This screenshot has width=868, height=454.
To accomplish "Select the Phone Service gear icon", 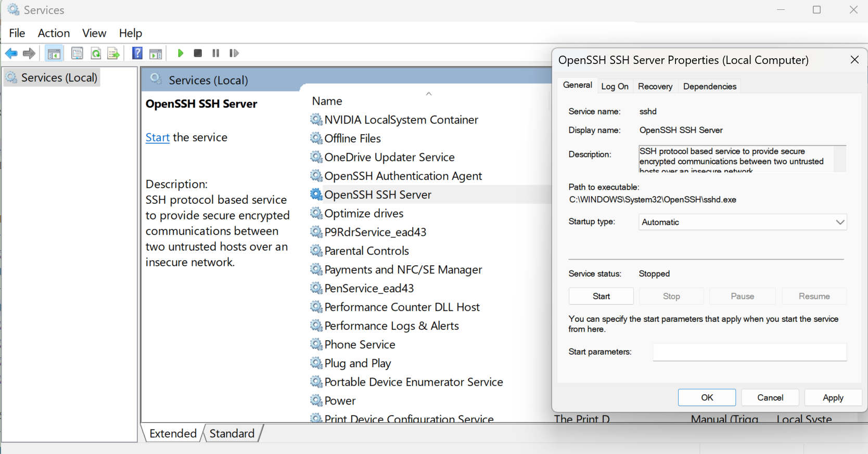I will click(316, 344).
